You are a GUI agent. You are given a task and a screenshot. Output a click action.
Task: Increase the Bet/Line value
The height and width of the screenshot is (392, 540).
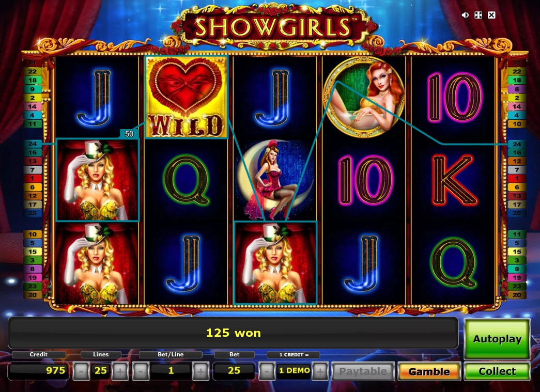(x=200, y=371)
